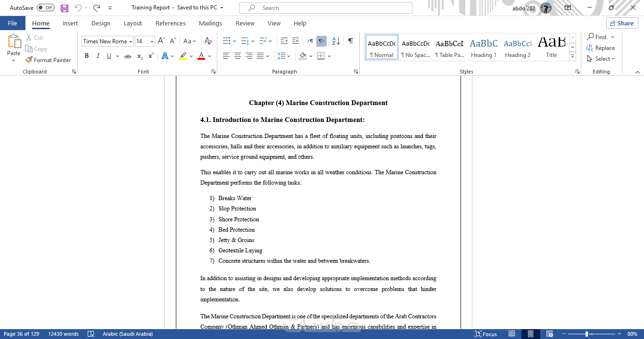The height and width of the screenshot is (339, 644).
Task: Toggle left-to-right text direction
Action: [310, 41]
